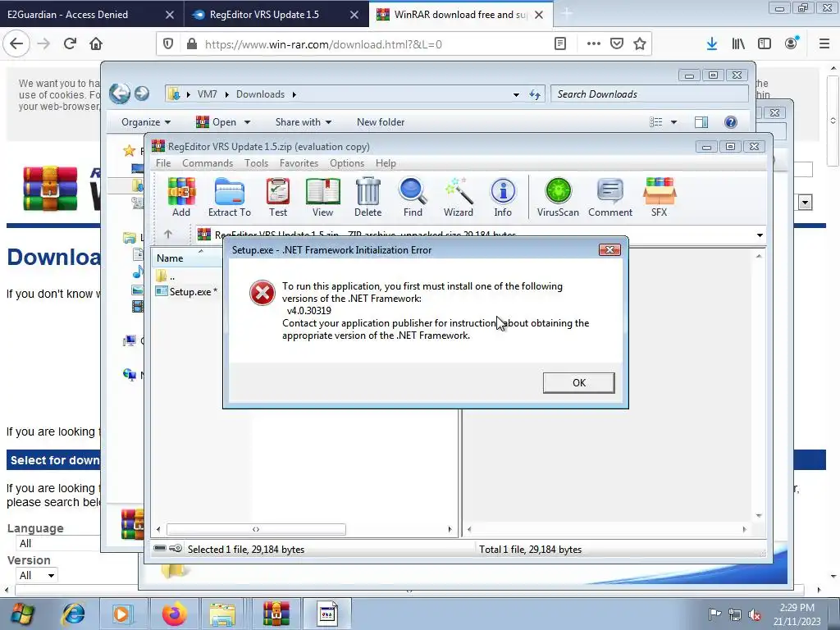Open the Options menu in WinRAR
The width and height of the screenshot is (840, 630).
click(347, 163)
